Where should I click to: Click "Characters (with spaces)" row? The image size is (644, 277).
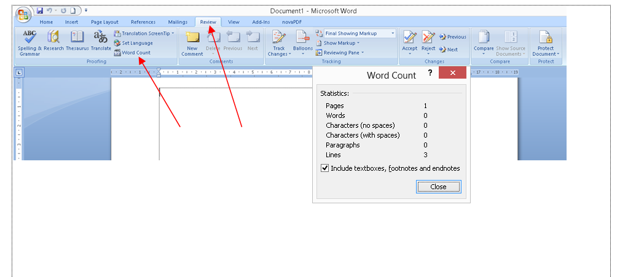click(377, 135)
